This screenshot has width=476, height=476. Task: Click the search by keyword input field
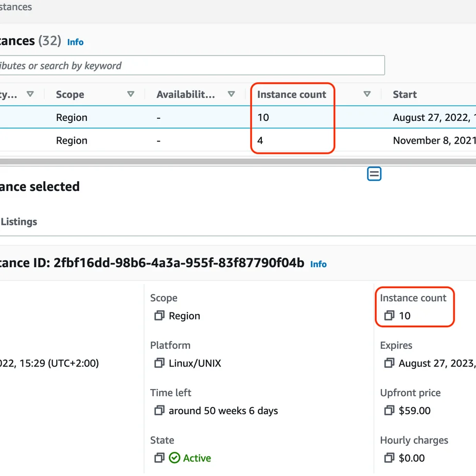pos(190,65)
